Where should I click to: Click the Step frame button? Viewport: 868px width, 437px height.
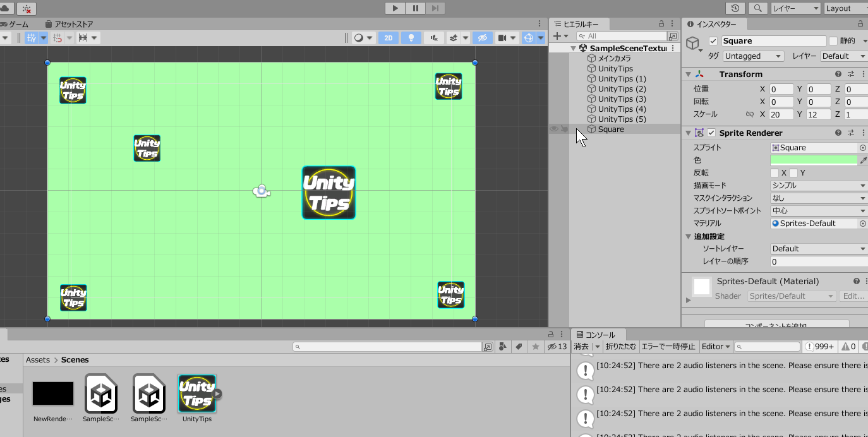pos(435,8)
